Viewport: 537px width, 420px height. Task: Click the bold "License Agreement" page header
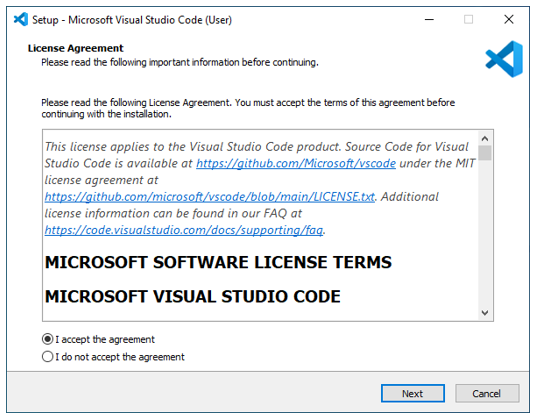pyautogui.click(x=75, y=48)
